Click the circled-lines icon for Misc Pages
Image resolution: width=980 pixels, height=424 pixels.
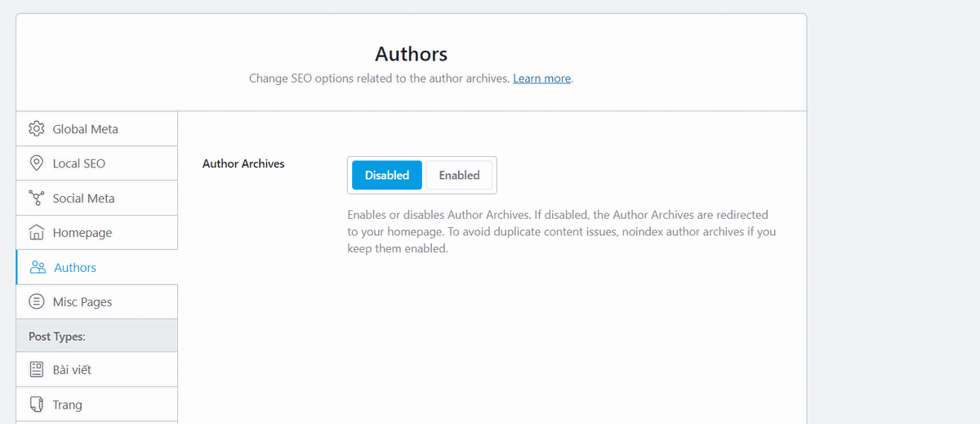pyautogui.click(x=36, y=302)
